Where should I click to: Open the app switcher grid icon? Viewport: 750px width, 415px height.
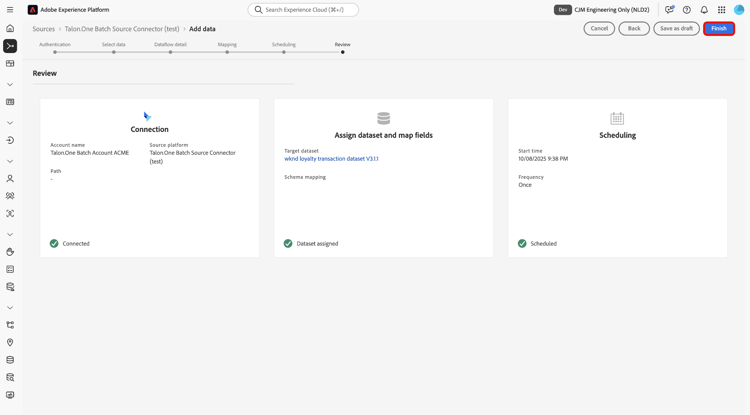(x=722, y=10)
